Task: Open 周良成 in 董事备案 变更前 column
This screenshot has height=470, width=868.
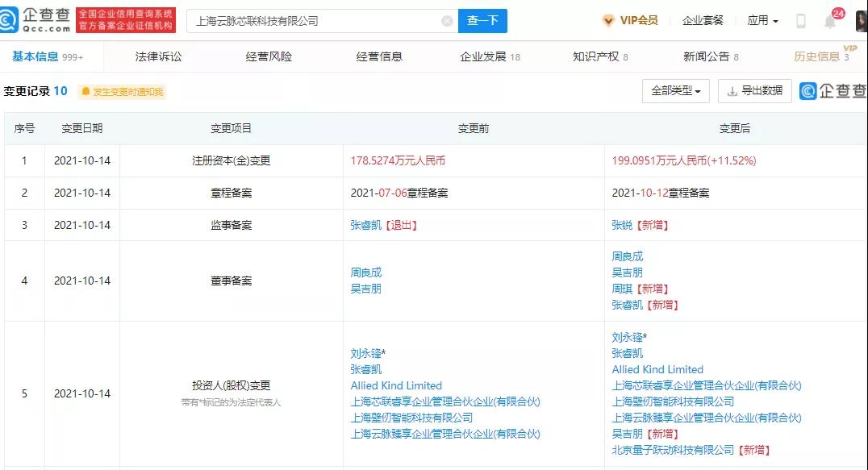Action: 366,272
